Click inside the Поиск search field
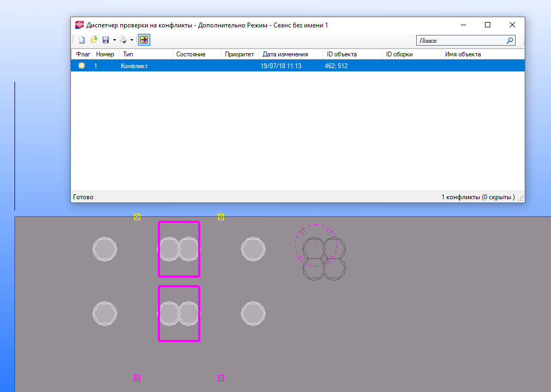Screen dimensions: 551x392 [x=461, y=40]
